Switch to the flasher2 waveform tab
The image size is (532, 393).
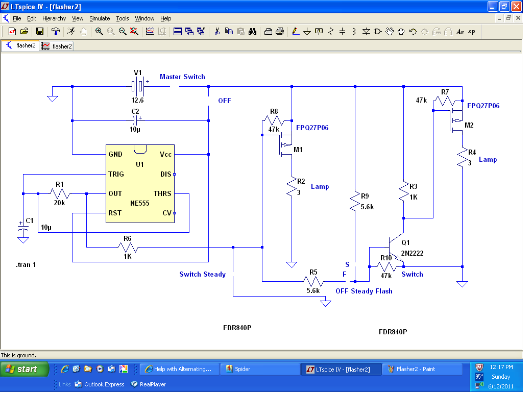57,46
